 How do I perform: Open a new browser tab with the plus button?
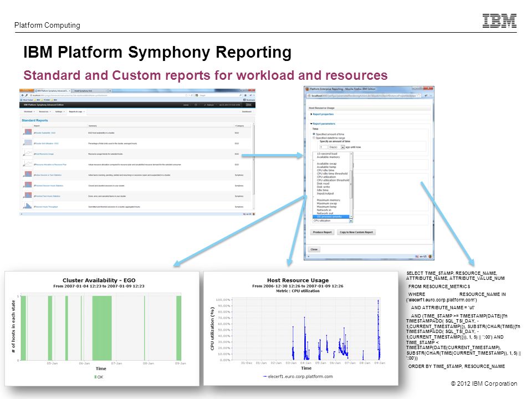(x=110, y=91)
